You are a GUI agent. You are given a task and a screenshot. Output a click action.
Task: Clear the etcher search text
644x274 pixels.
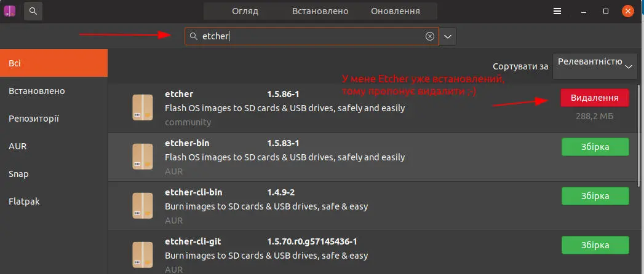click(429, 36)
